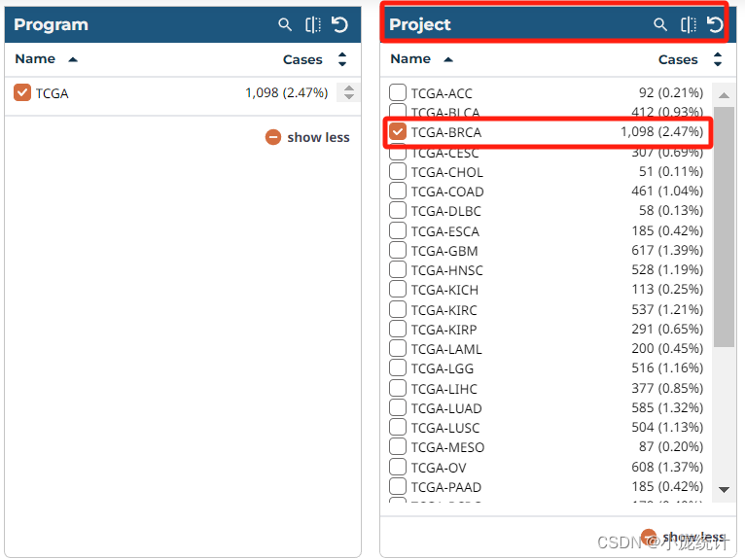Viewport: 745px width, 560px height.
Task: Click the 92 (0.21%) cases value
Action: tap(671, 92)
